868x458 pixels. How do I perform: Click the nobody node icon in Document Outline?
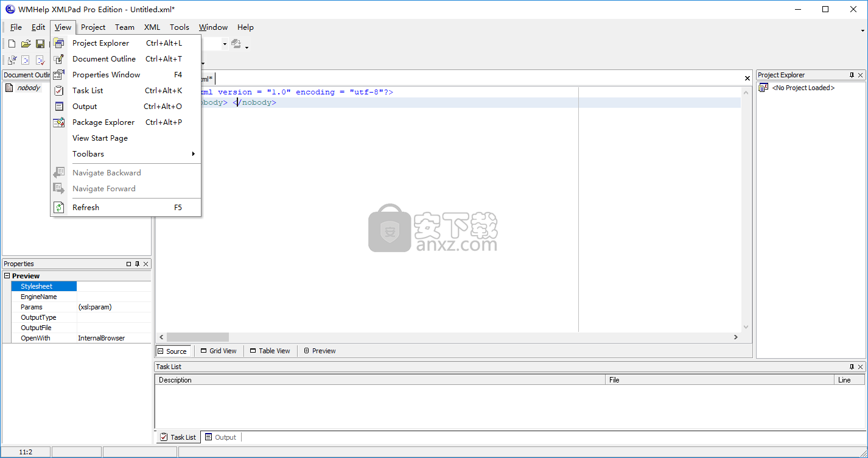coord(9,88)
